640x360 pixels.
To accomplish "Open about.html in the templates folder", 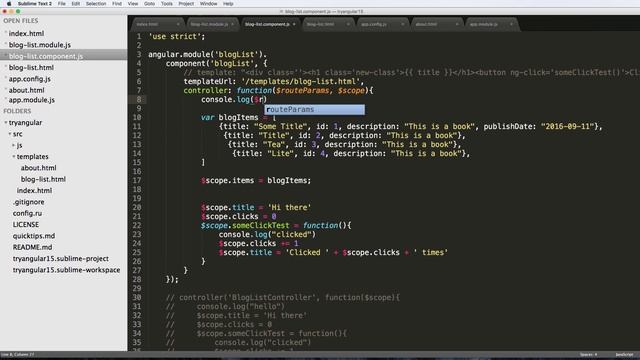I will click(38, 168).
